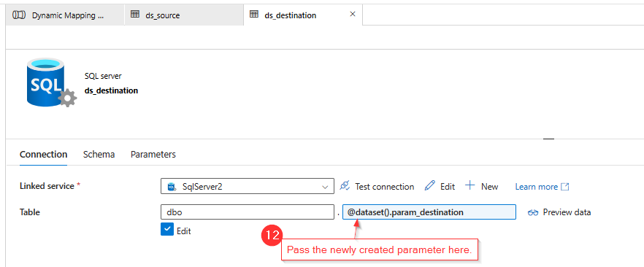644x267 pixels.
Task: Click the table icon on ds_source tab
Action: tap(135, 15)
